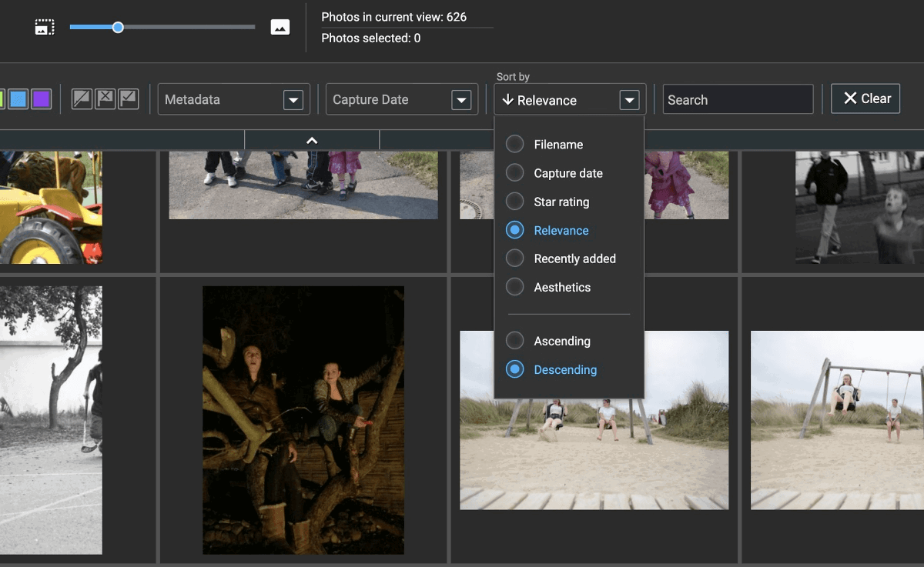924x567 pixels.
Task: Select the grayscale boys running photo
Action: click(859, 207)
